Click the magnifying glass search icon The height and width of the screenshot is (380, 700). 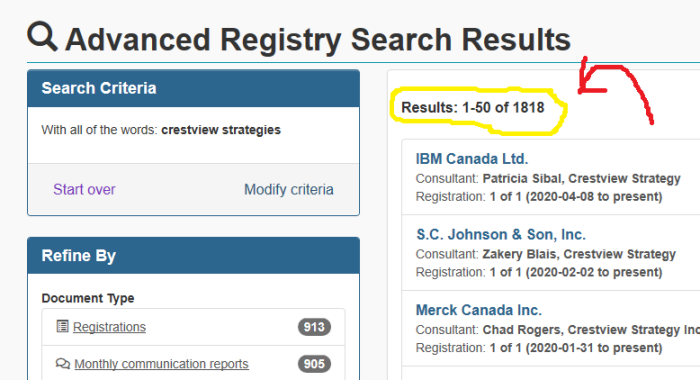pos(42,36)
